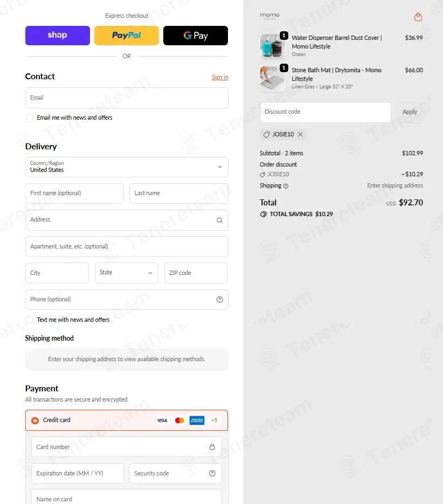
Task: Open the Country/Region dropdown
Action: click(127, 167)
